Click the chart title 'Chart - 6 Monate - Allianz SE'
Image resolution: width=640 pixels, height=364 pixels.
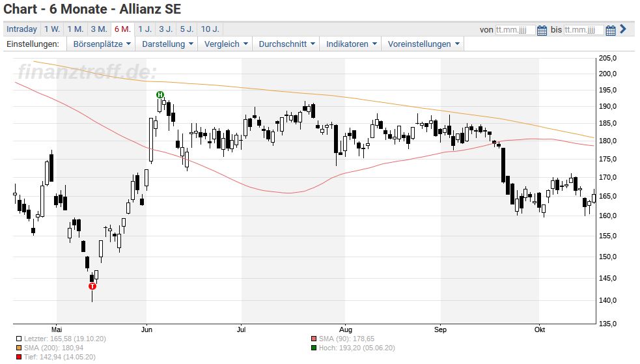point(92,9)
